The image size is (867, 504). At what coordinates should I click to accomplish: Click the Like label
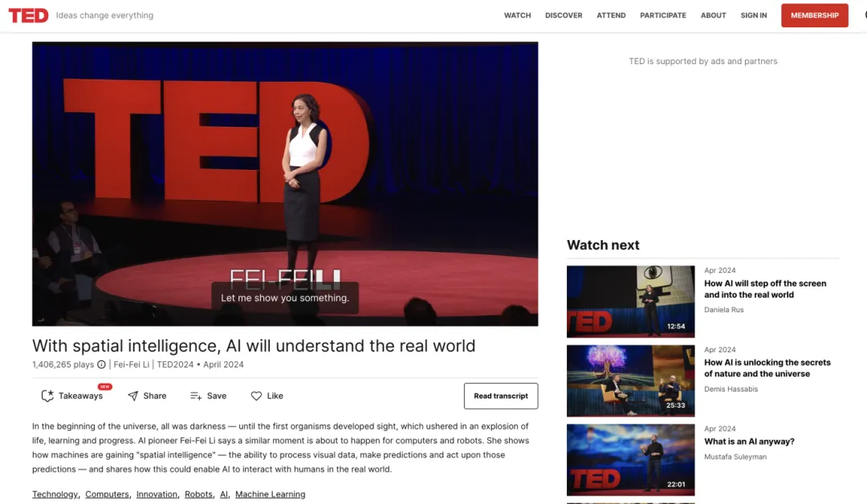coord(275,396)
